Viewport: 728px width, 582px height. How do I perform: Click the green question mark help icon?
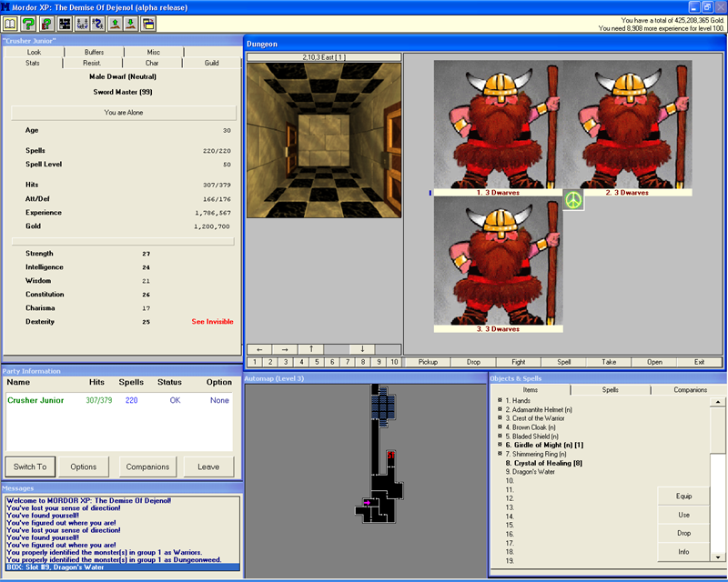coord(28,23)
